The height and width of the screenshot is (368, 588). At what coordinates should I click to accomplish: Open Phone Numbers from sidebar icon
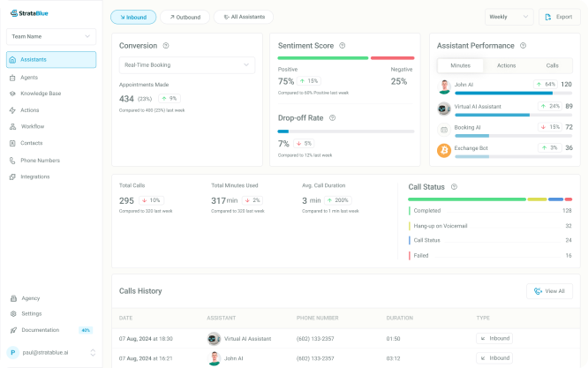click(12, 160)
